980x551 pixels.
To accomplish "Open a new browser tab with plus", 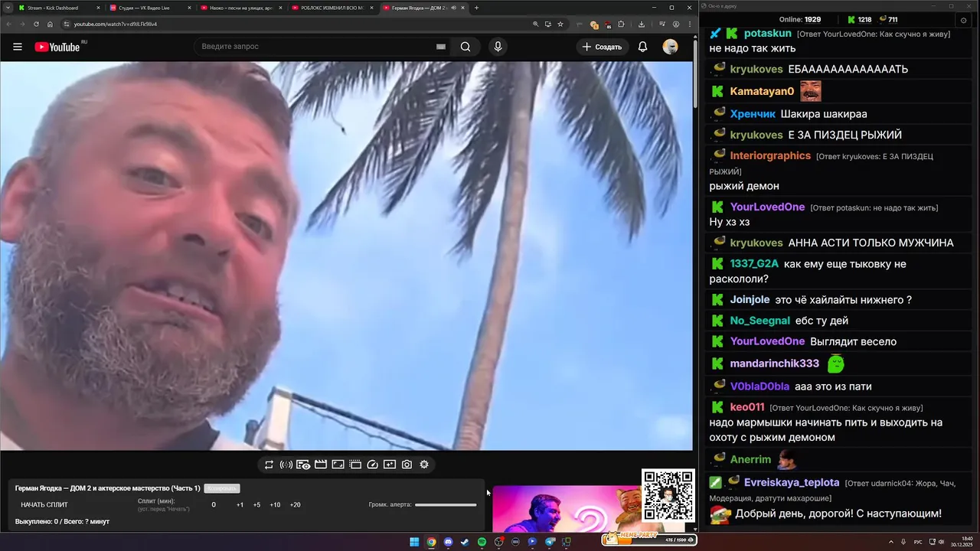I will point(476,8).
